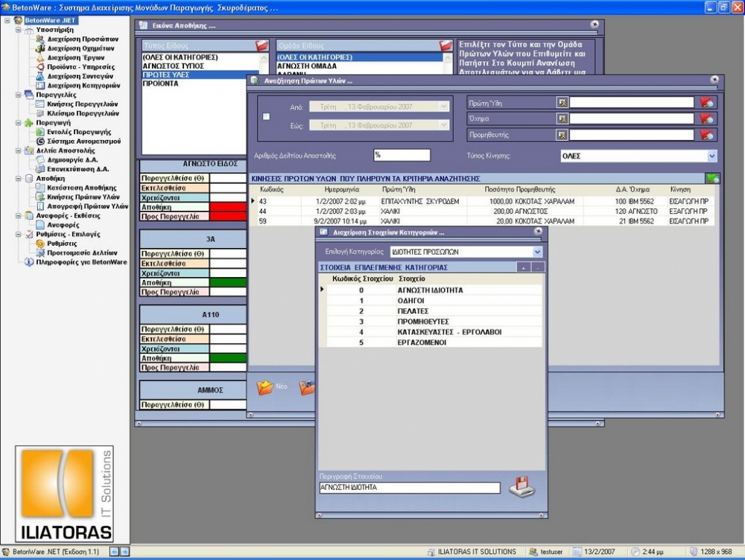The image size is (745, 560).
Task: Click the Ρυθμίσεις gear icon in tree
Action: (x=40, y=244)
